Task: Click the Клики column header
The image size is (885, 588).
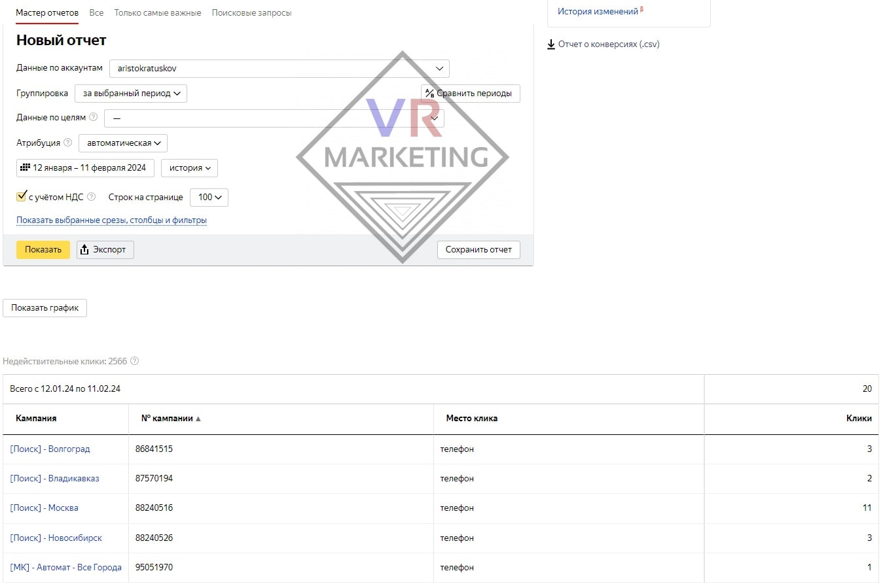Action: (859, 419)
